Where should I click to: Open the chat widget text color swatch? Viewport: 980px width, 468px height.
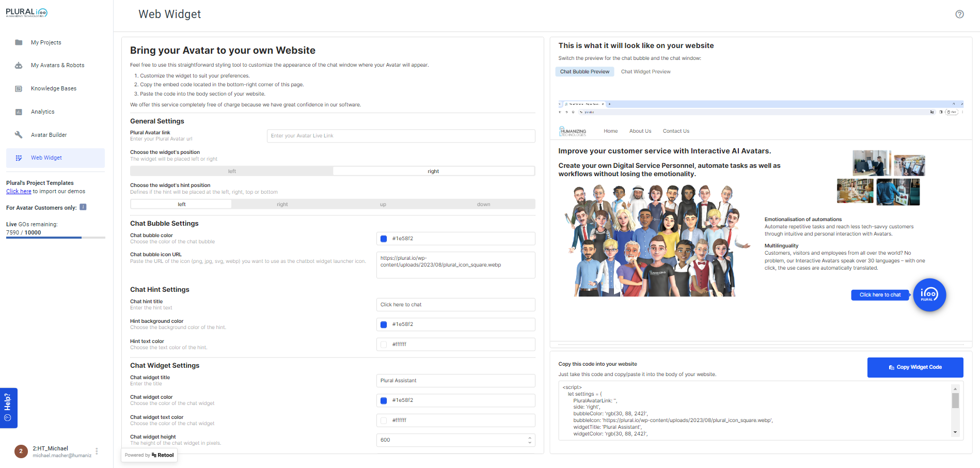(x=384, y=420)
